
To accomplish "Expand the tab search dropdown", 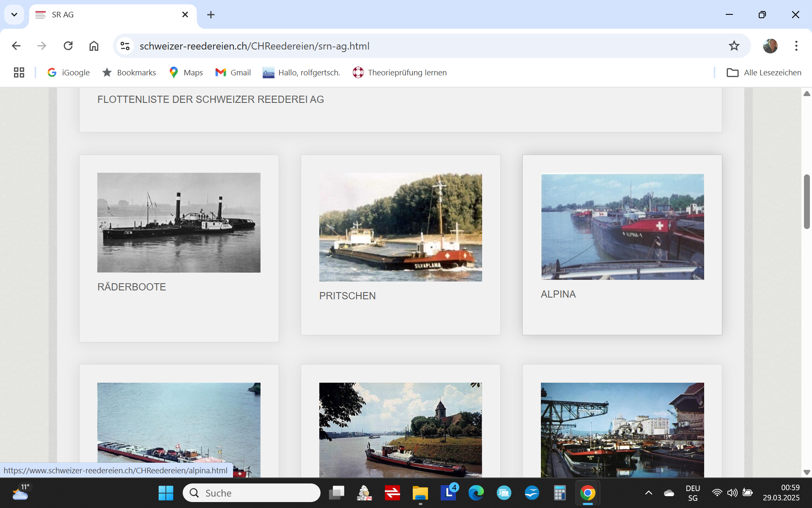I will [14, 15].
